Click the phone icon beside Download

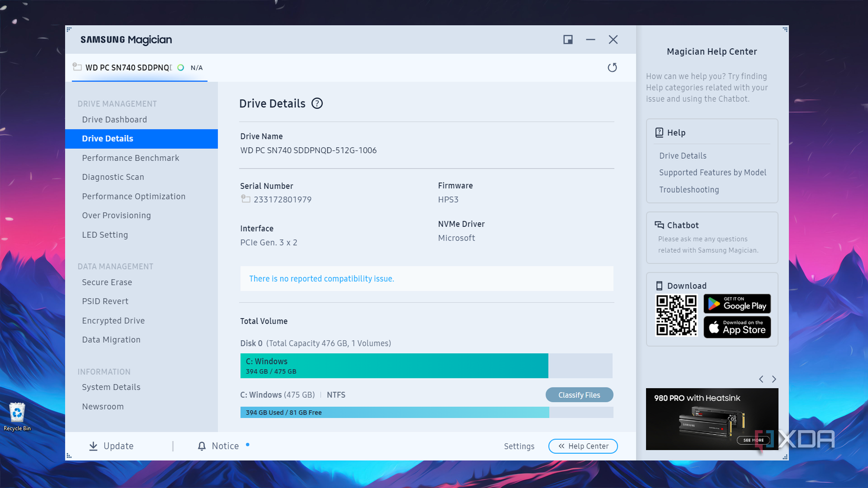[659, 286]
